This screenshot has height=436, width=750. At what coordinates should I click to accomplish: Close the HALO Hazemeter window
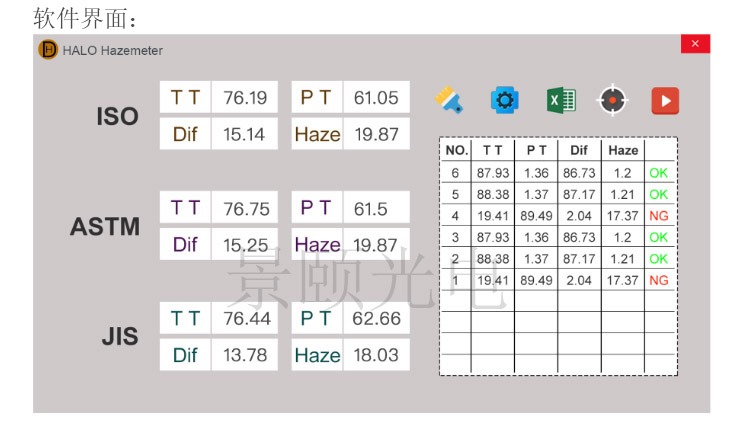pyautogui.click(x=695, y=44)
